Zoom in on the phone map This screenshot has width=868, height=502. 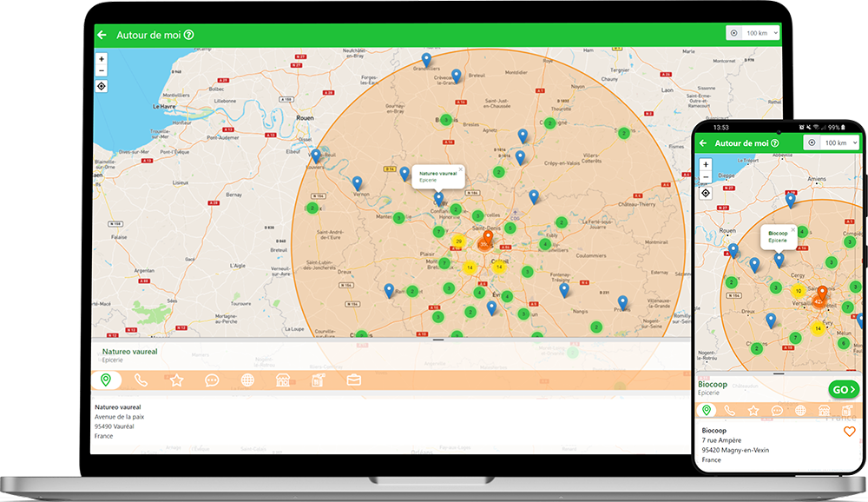pyautogui.click(x=705, y=164)
